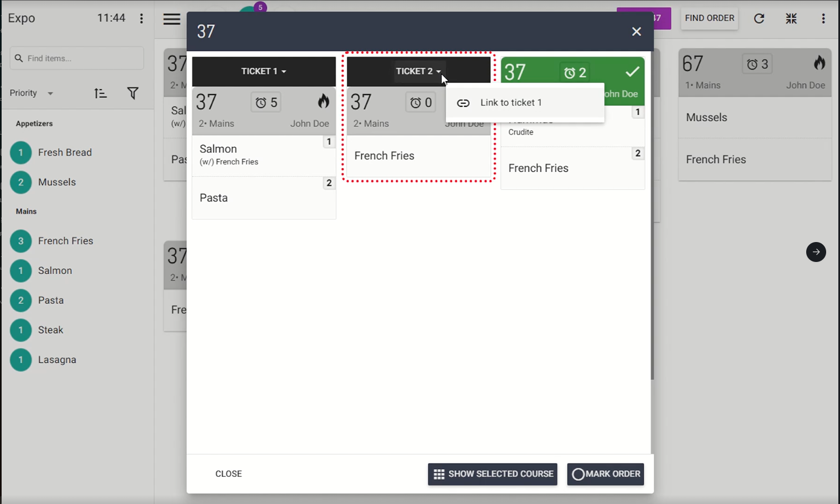
Task: Toggle Show Selected Course view
Action: pos(493,474)
